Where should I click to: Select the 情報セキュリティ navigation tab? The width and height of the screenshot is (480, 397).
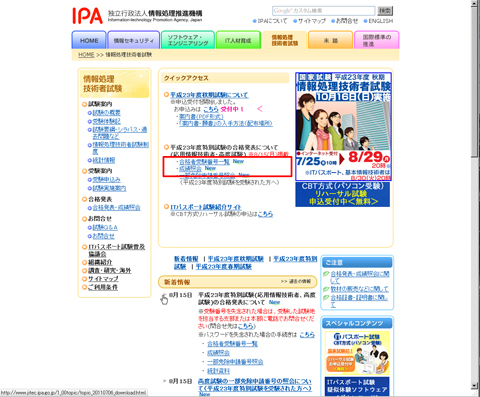(x=133, y=40)
